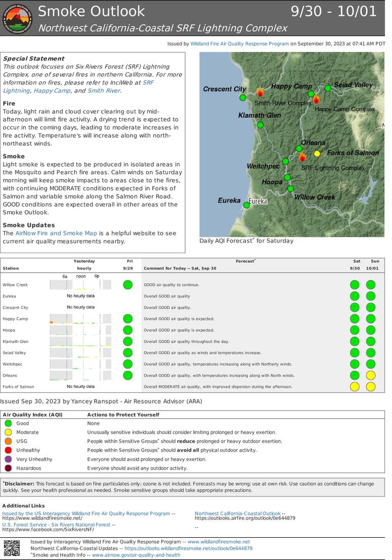392x560 pixels.
Task: Open www.wildlandfiresmoke.net footer link
Action: 219,542
